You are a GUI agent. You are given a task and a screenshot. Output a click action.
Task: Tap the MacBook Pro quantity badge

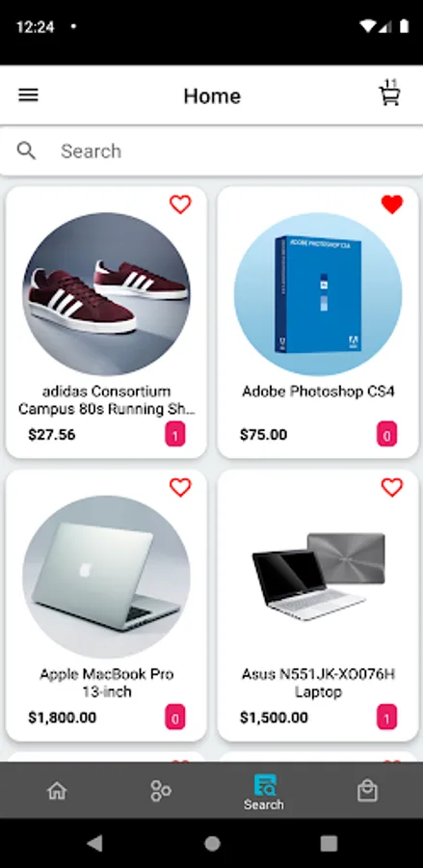(x=175, y=718)
